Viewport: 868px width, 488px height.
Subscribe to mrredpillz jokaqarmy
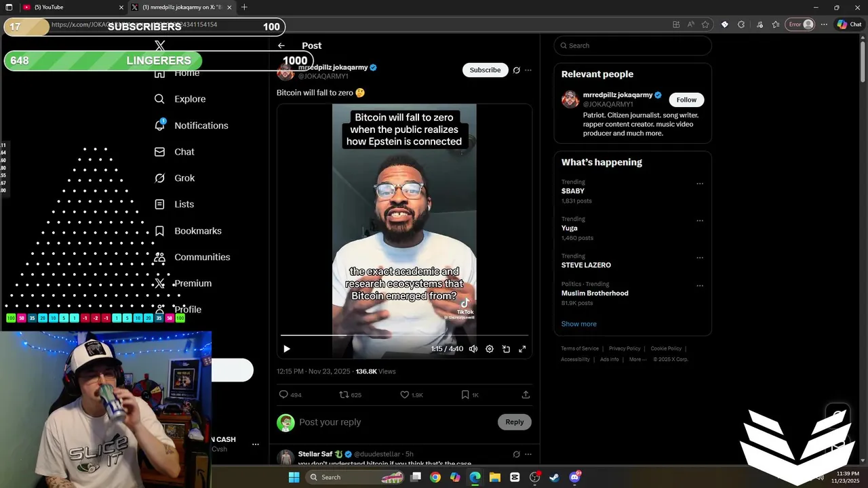tap(485, 70)
